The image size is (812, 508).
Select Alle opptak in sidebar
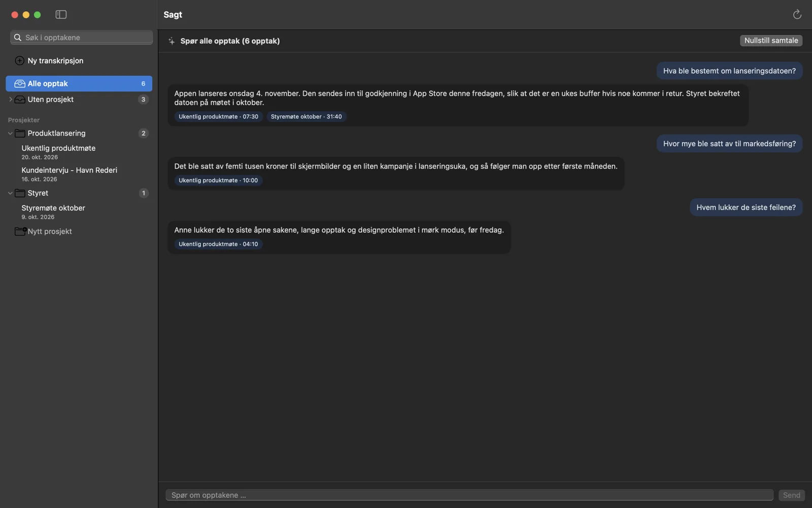(79, 83)
